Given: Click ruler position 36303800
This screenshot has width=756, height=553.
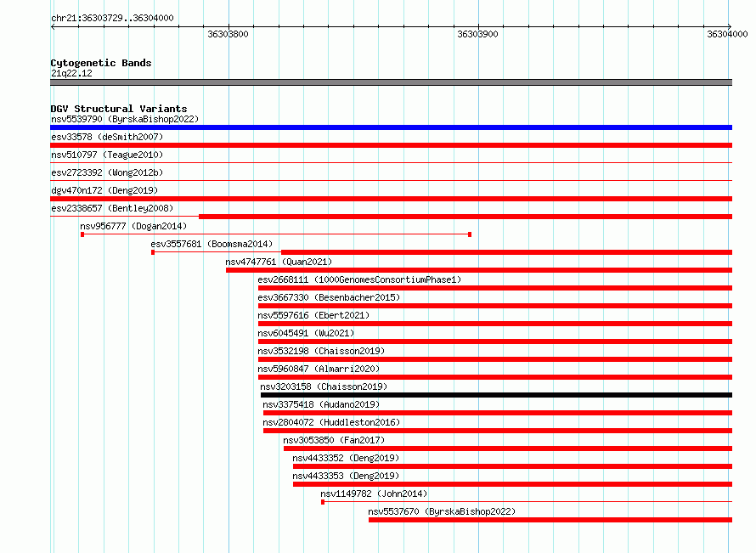Looking at the screenshot, I should [228, 34].
